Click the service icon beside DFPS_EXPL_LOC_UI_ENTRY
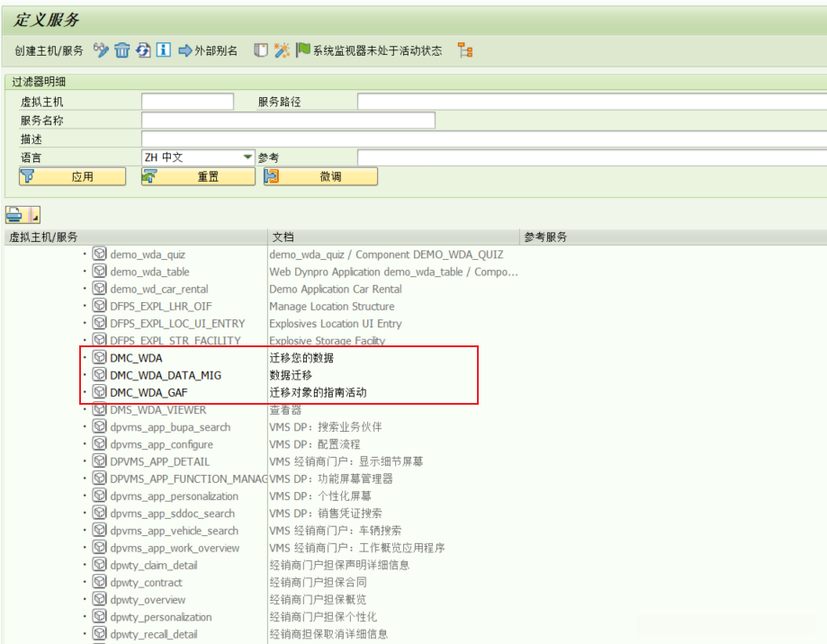Screen dimensions: 827x644 point(99,323)
